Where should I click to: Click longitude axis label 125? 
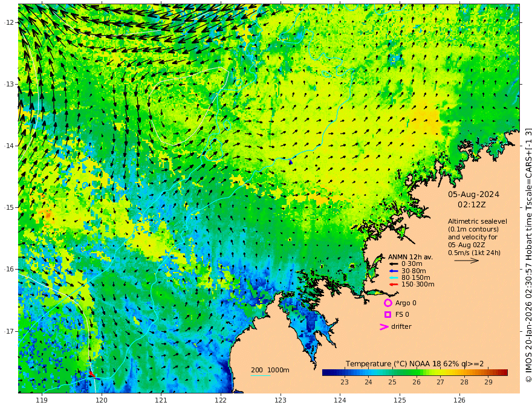(400, 400)
